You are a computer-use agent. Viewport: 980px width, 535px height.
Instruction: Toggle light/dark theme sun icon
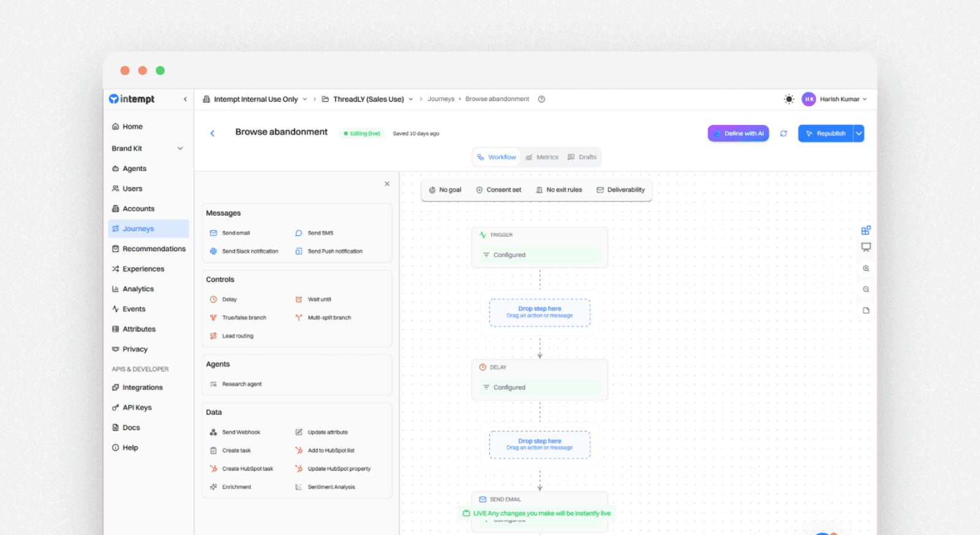coord(789,99)
